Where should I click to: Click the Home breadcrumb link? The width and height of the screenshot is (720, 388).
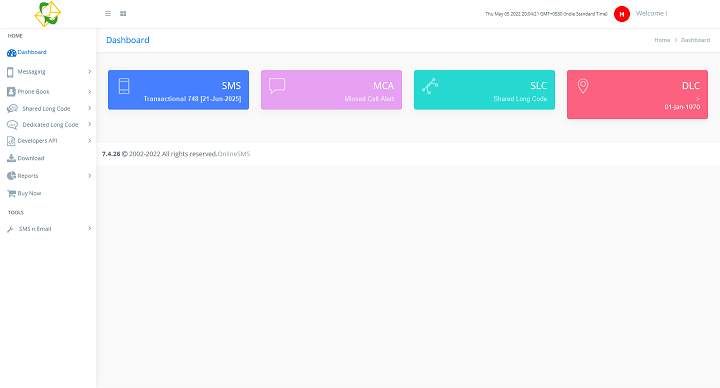click(662, 40)
